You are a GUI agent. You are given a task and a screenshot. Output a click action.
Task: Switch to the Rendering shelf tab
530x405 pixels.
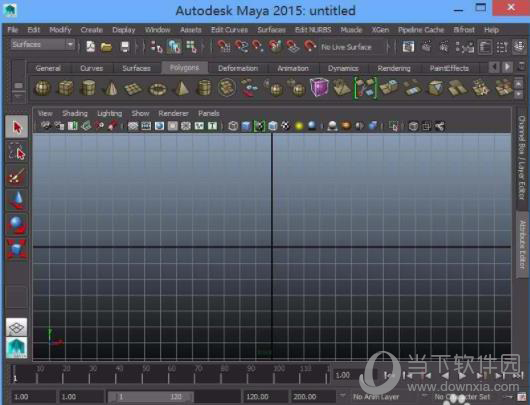394,68
